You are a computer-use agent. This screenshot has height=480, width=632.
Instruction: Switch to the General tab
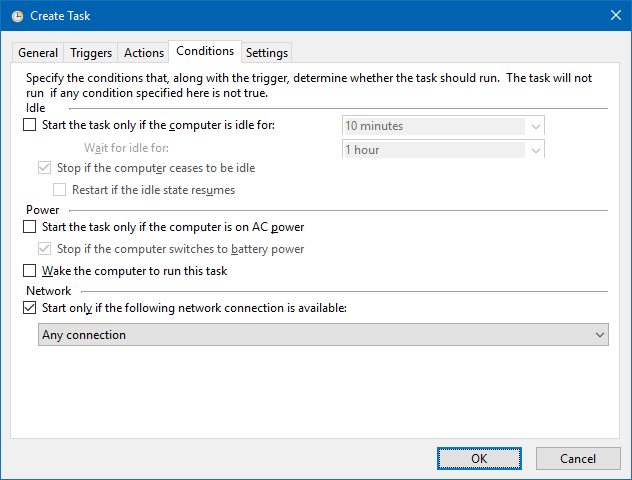[x=38, y=53]
